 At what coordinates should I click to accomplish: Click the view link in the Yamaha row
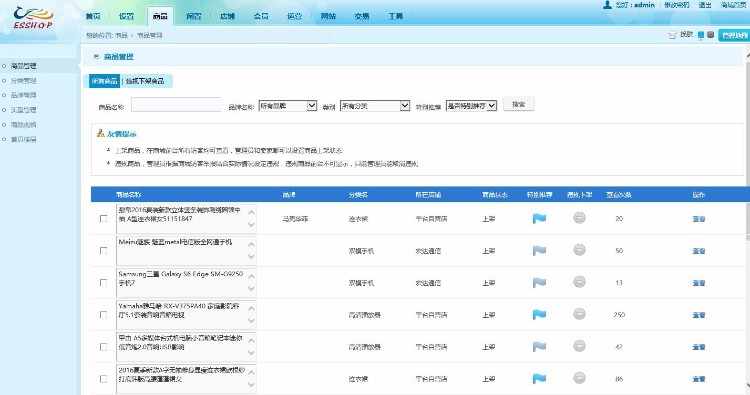click(699, 315)
